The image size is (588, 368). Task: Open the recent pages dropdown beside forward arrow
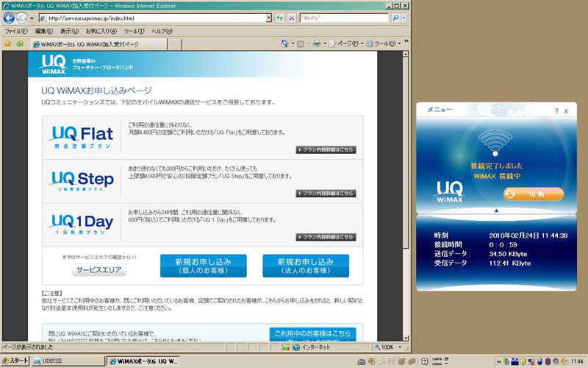click(32, 18)
